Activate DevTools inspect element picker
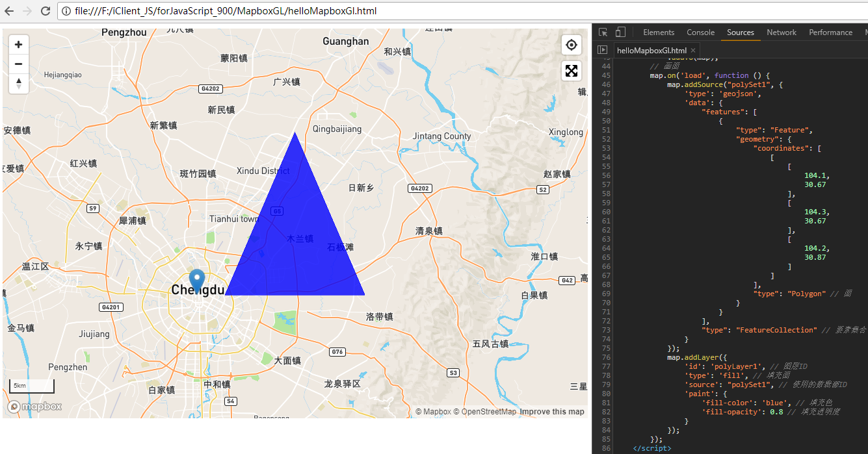The height and width of the screenshot is (454, 868). click(603, 32)
